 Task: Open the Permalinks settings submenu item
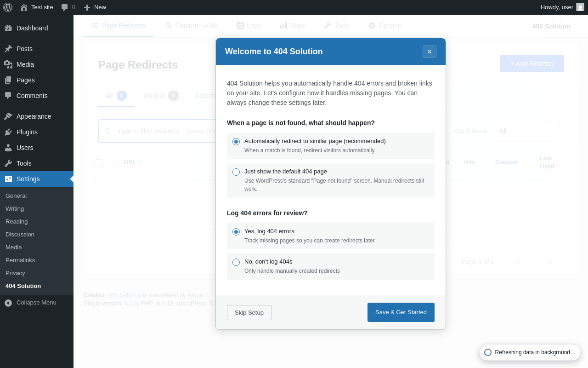20,260
